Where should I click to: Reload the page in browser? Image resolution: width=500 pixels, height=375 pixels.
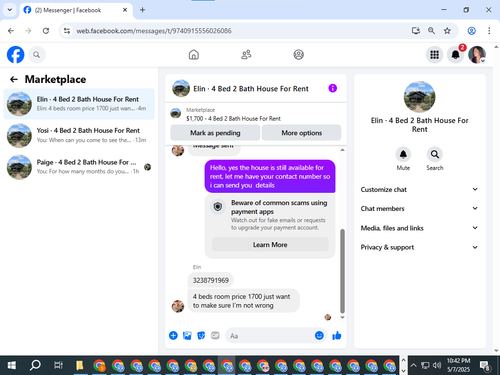(x=46, y=31)
